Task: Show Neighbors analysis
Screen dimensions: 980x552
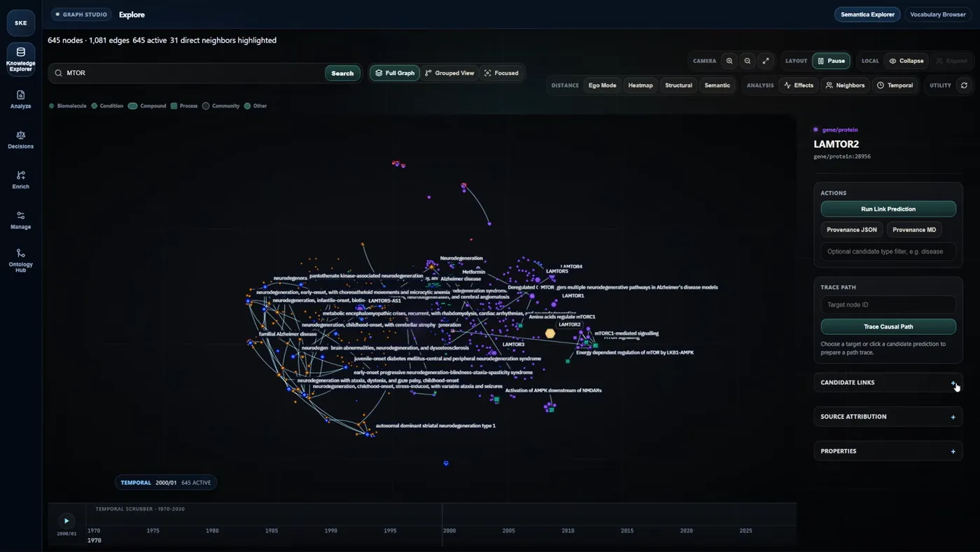Action: point(845,85)
